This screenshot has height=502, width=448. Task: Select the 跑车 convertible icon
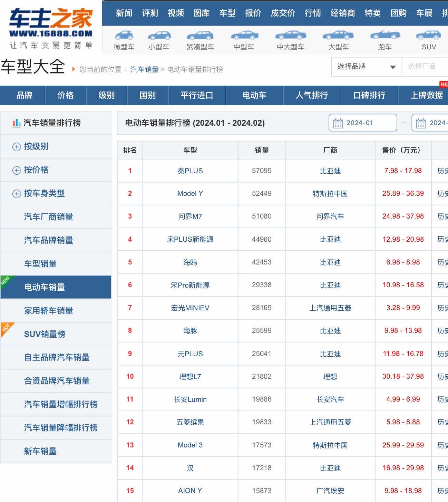coord(385,35)
